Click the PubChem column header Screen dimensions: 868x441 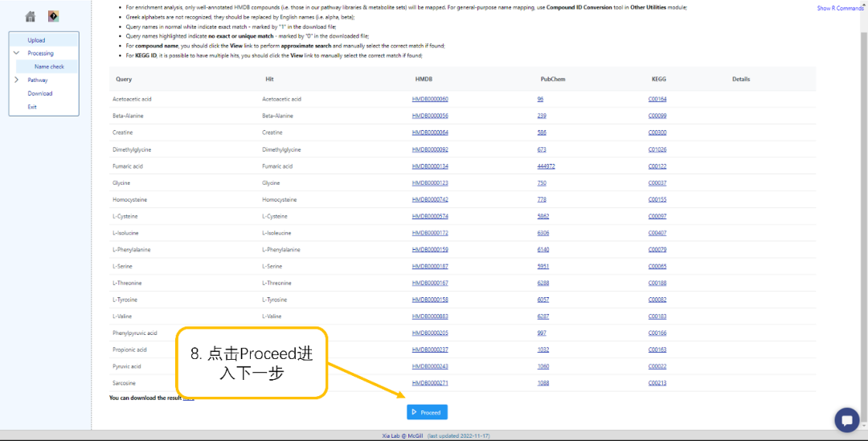[x=553, y=80]
